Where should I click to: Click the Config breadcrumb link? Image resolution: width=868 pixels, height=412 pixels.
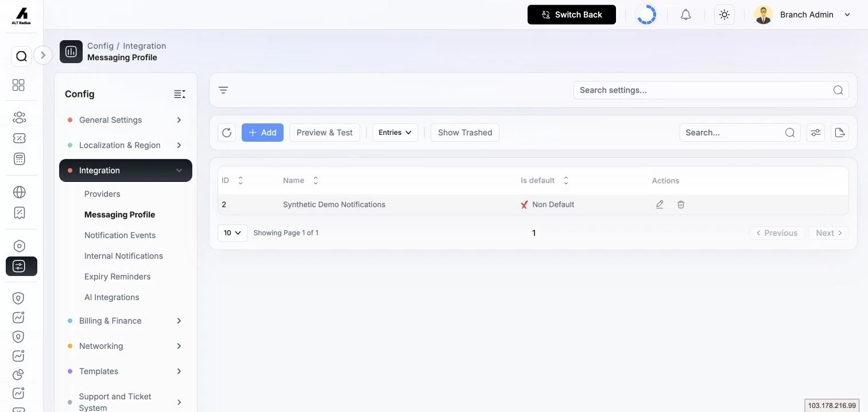[100, 46]
